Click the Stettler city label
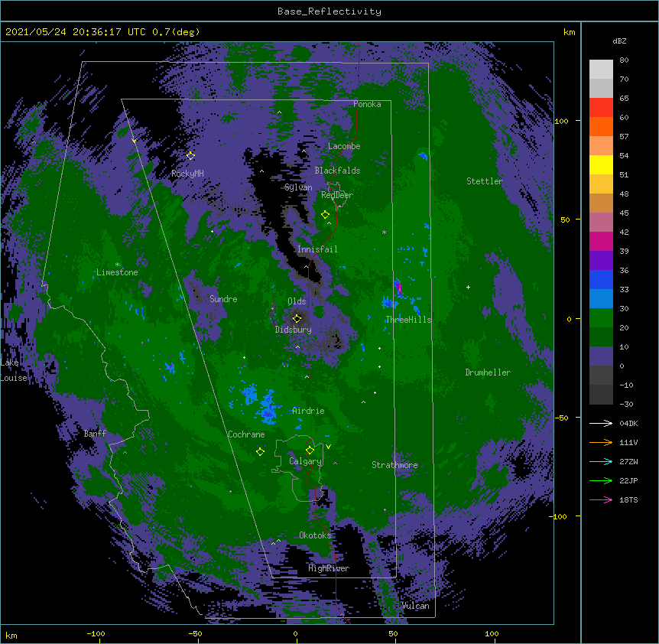 click(x=485, y=181)
